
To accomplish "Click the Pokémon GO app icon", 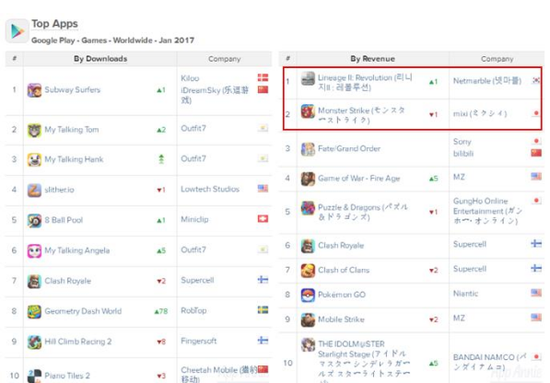I will coord(308,295).
